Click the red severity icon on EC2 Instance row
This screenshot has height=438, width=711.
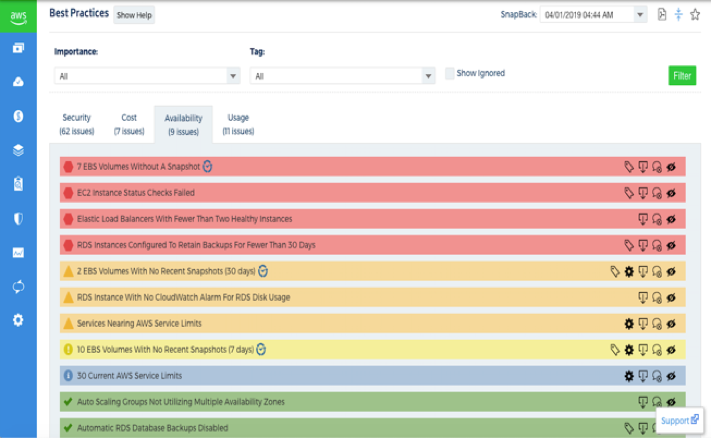(x=68, y=193)
